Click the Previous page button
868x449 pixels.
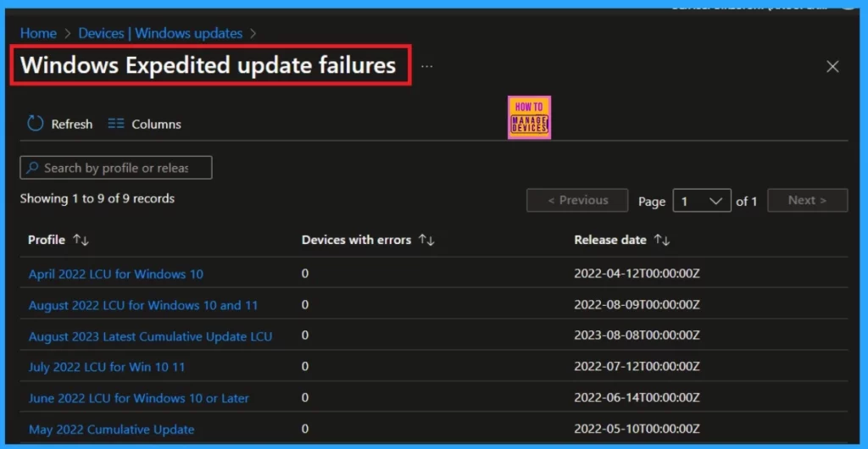pos(577,200)
